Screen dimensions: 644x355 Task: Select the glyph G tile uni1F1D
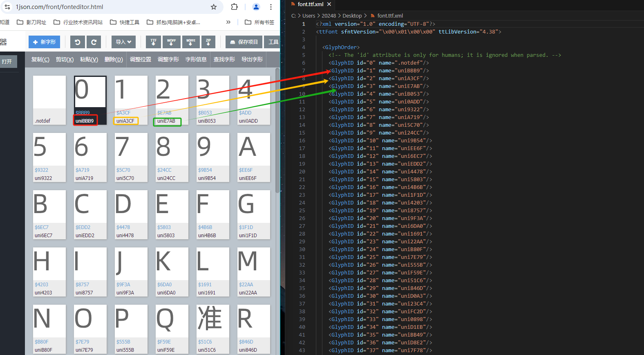click(254, 215)
